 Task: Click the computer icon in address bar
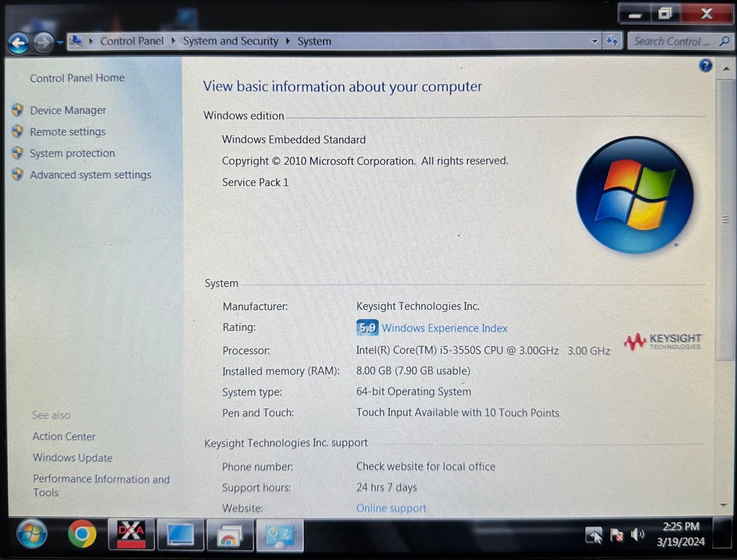(x=76, y=41)
